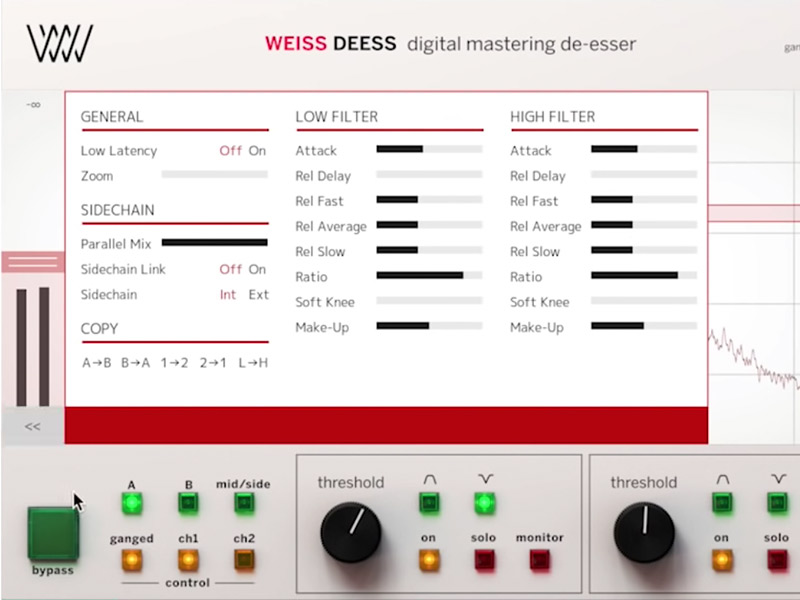The image size is (800, 600).
Task: Set Sidechain Link to Off
Action: coord(231,269)
